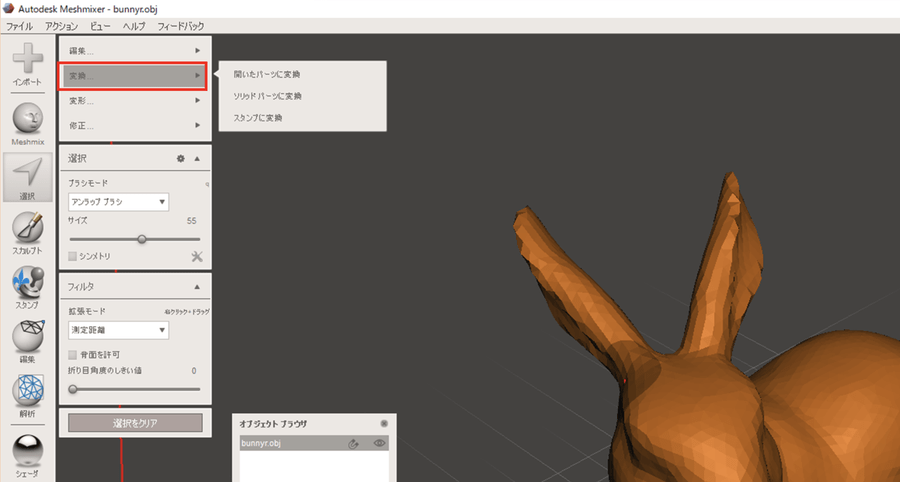Click the wrench tools icon beside シンメトリ
The width and height of the screenshot is (900, 482).
[197, 256]
